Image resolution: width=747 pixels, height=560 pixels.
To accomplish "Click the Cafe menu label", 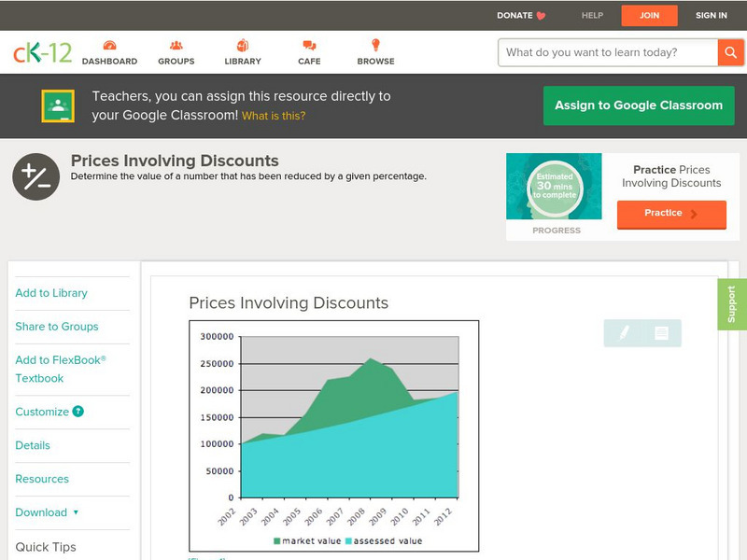I will pos(309,62).
